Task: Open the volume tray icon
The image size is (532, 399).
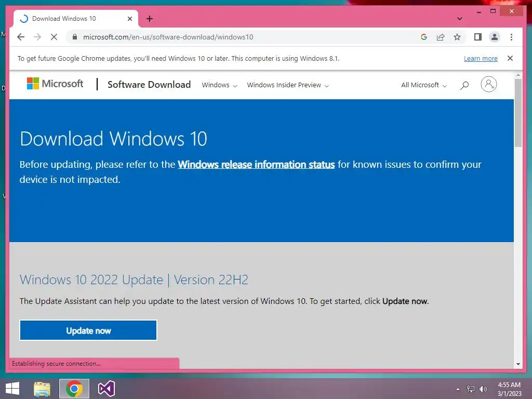Action: [x=483, y=389]
